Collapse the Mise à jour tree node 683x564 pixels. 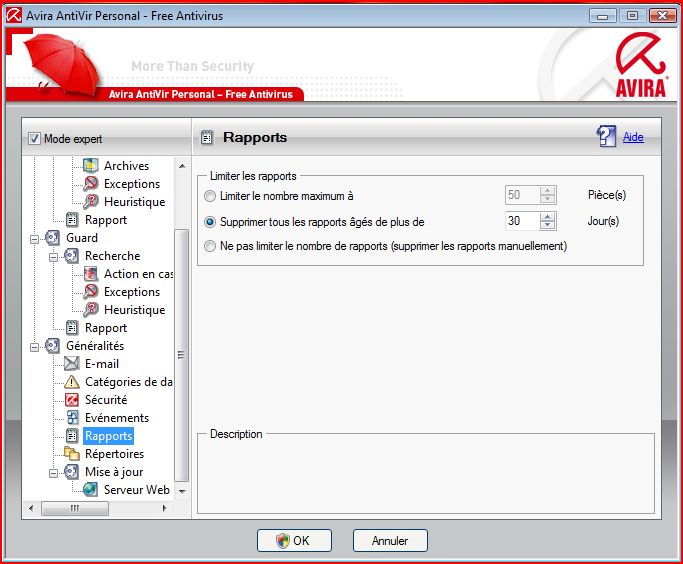[53, 473]
